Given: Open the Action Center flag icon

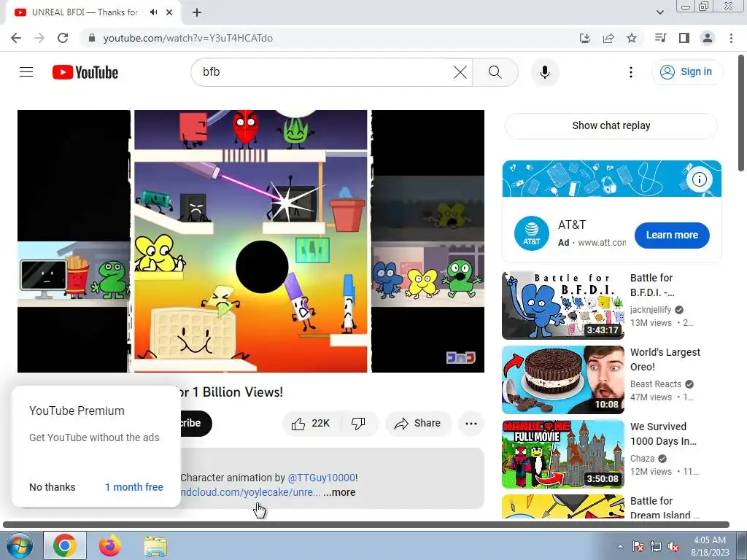Looking at the screenshot, I should (x=638, y=547).
